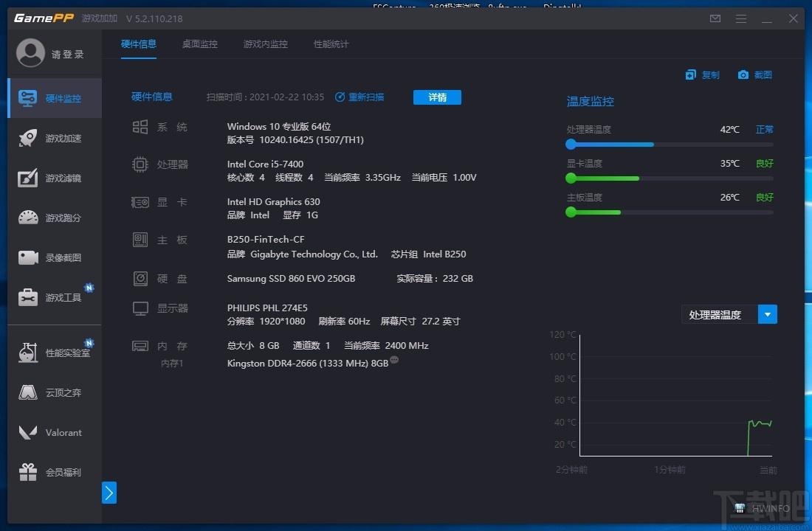
Task: Click the HWINFO icon at bottom right
Action: click(740, 509)
